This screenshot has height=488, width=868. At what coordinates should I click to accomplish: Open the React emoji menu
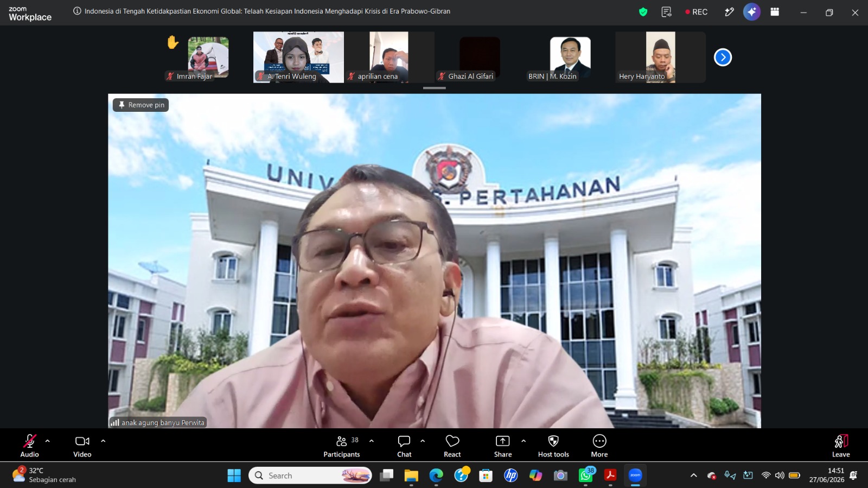pos(452,446)
